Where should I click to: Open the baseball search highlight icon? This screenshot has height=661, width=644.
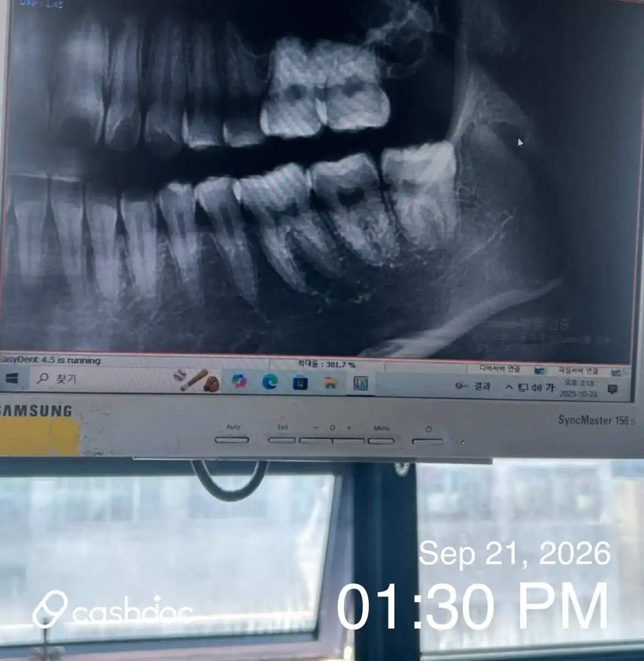click(197, 380)
